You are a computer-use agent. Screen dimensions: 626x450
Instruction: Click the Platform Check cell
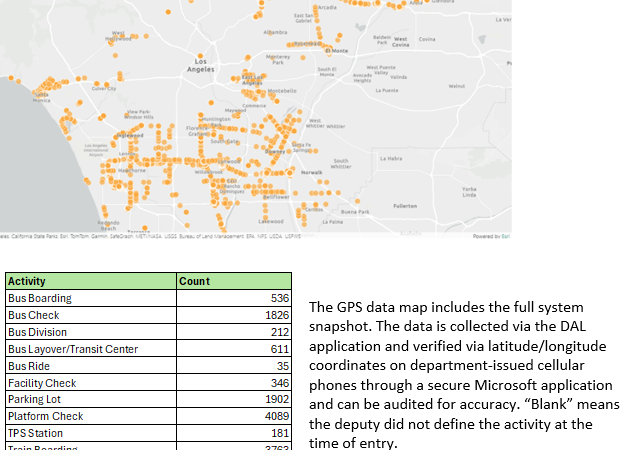(x=45, y=416)
